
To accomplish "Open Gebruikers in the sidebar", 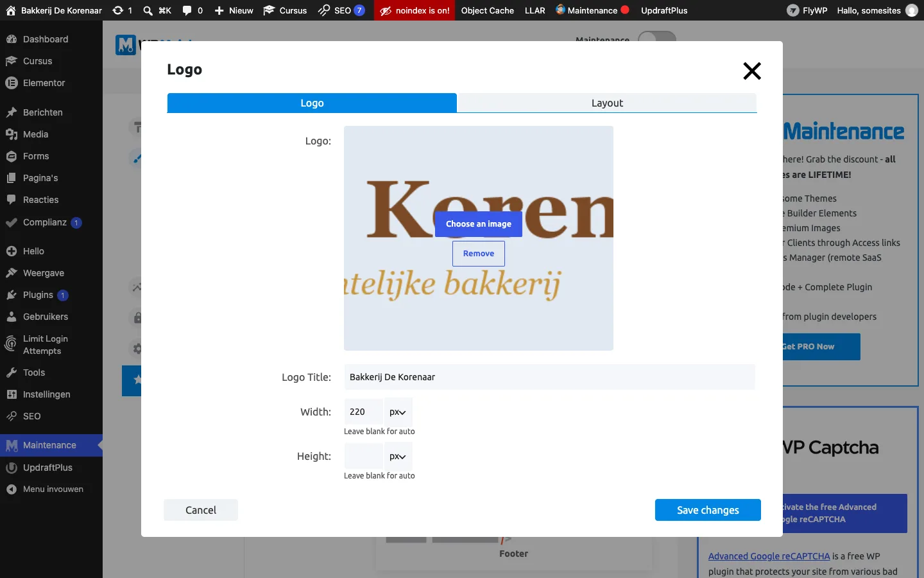I will [51, 317].
